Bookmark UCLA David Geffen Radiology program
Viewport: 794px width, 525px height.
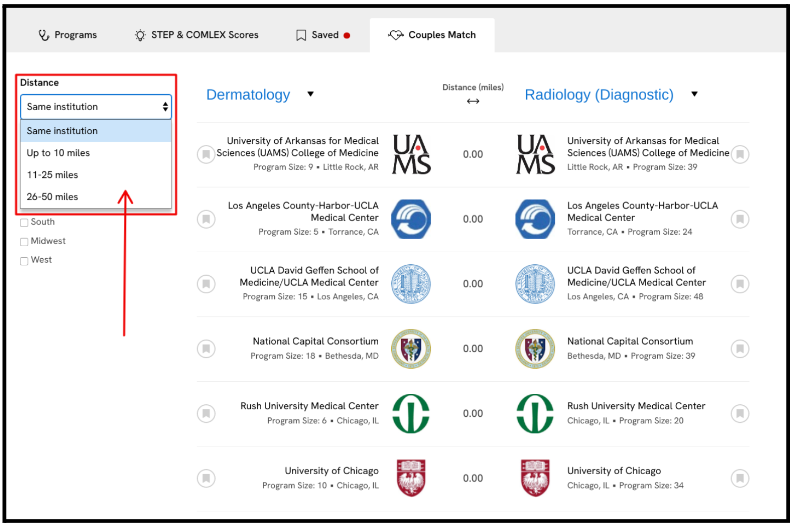point(740,284)
